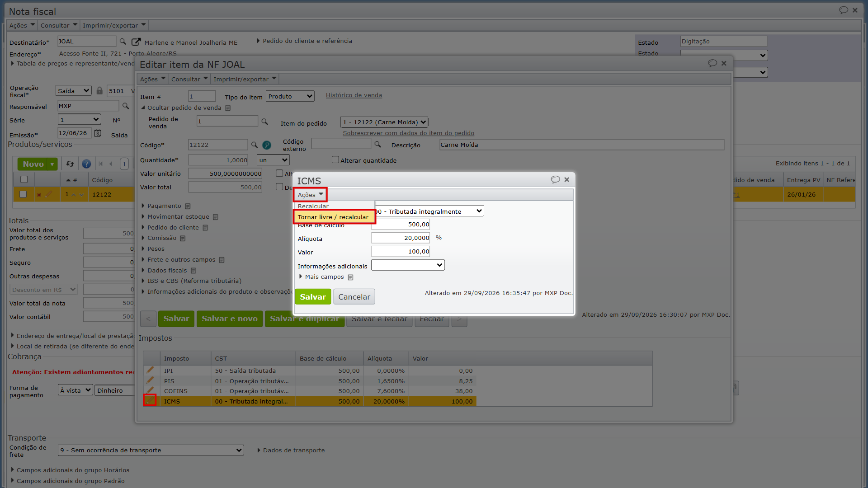Click the magnifier beside Código externo field
The image size is (868, 488).
(x=377, y=145)
